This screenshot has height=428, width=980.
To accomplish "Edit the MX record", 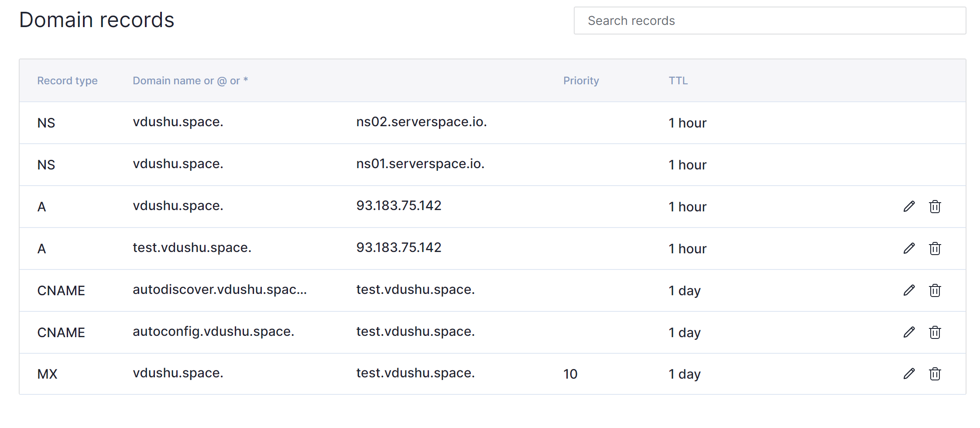I will pos(909,374).
